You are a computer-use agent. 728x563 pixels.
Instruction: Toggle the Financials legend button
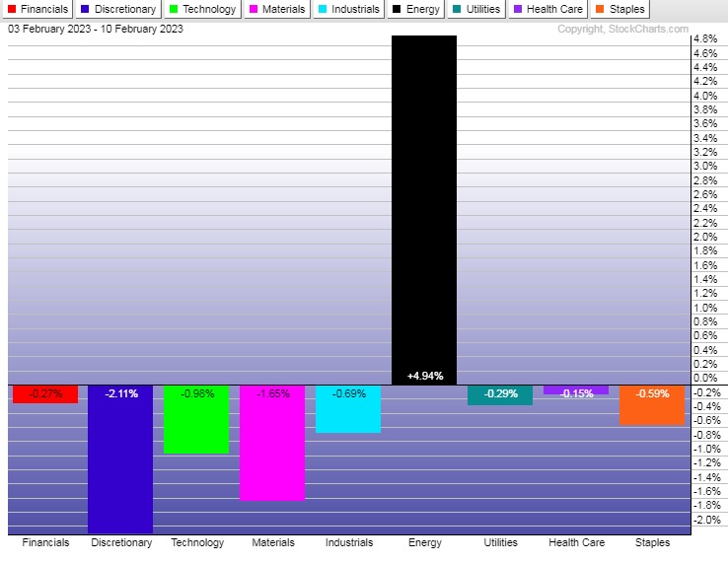pos(37,9)
